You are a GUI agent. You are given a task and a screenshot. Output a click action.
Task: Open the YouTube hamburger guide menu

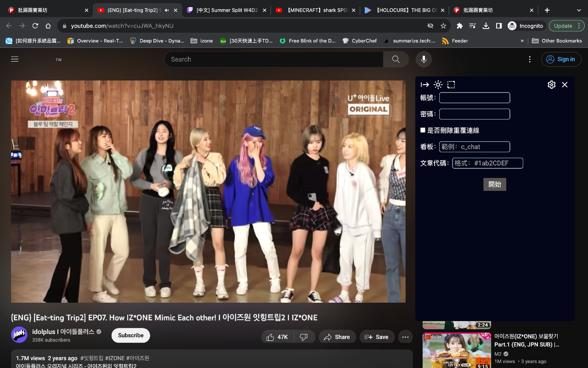click(15, 59)
